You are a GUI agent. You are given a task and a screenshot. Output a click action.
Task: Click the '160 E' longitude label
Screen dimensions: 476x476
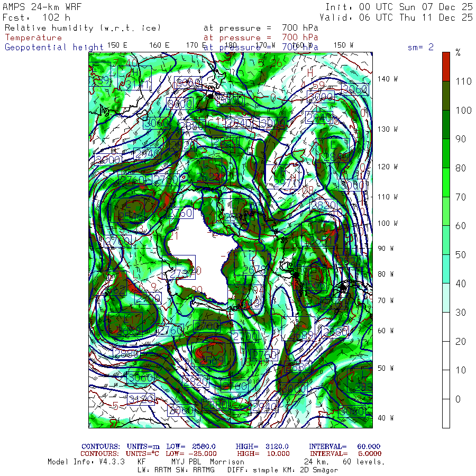(159, 45)
